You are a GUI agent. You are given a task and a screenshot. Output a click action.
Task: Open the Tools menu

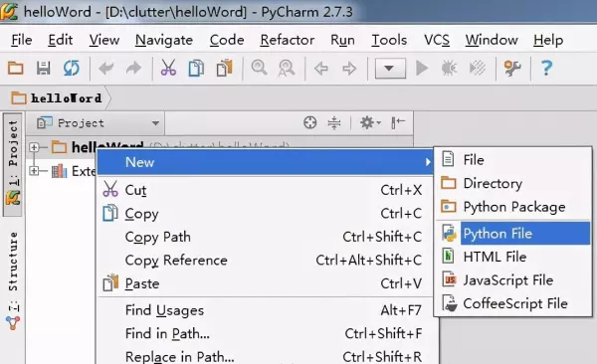point(389,40)
